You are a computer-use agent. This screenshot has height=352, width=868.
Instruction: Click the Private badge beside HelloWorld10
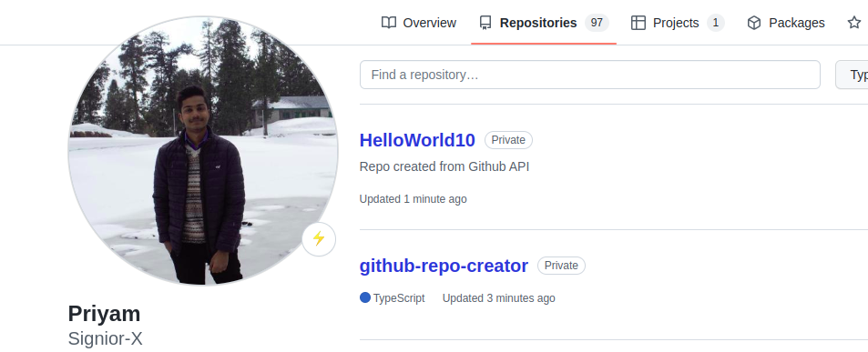coord(508,140)
